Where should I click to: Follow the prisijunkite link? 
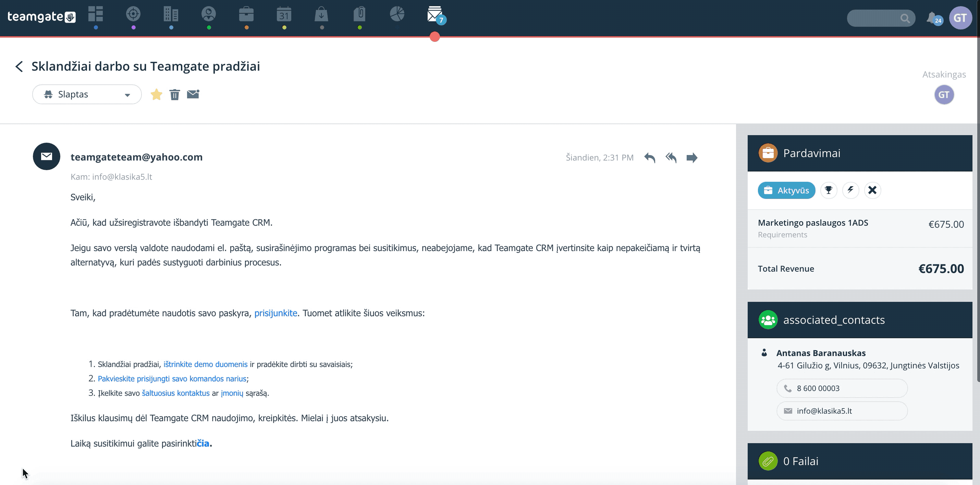[x=276, y=313]
